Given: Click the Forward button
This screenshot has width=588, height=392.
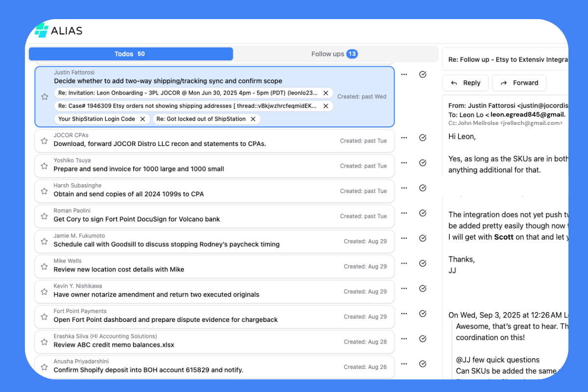Looking at the screenshot, I should point(519,83).
